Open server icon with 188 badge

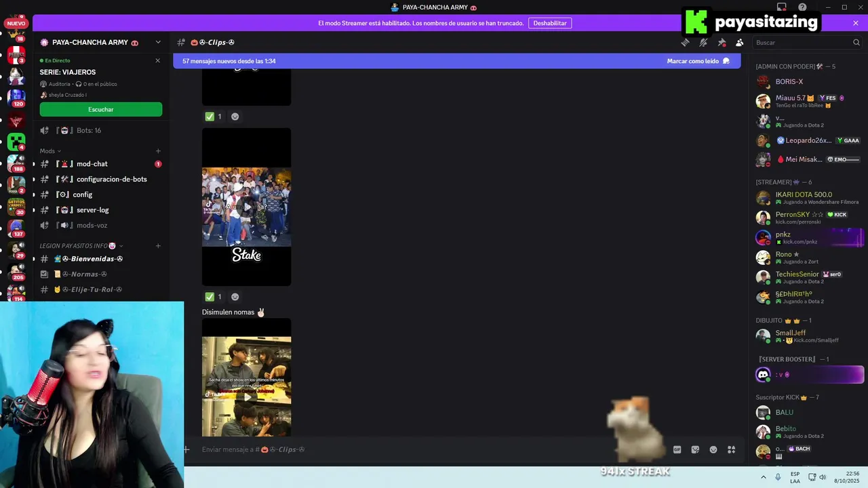click(x=16, y=163)
